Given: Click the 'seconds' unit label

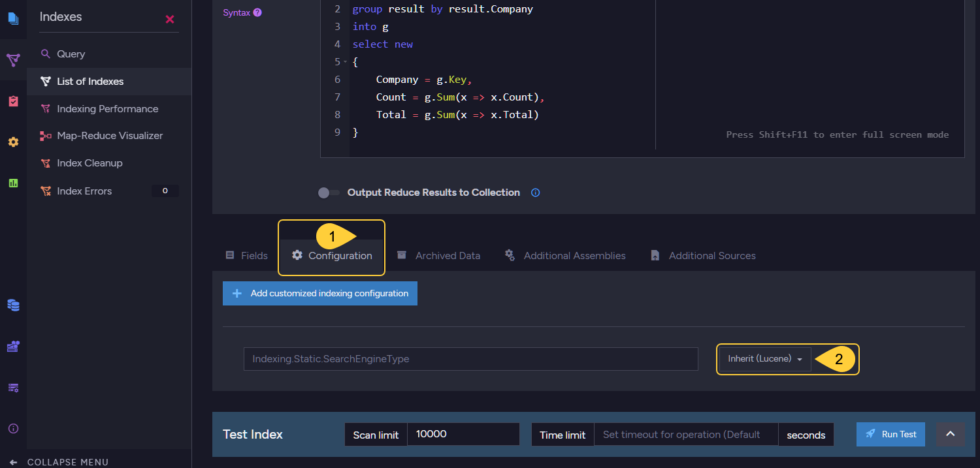Looking at the screenshot, I should (806, 435).
